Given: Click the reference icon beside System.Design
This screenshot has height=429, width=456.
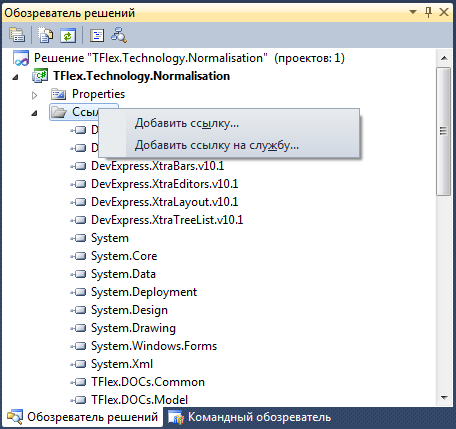Looking at the screenshot, I should pos(78,310).
